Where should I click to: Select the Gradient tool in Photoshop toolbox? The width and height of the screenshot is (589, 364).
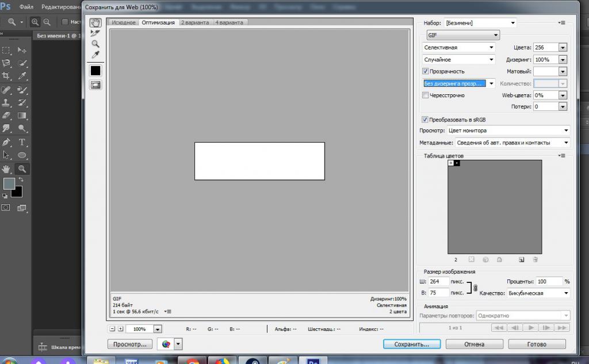click(22, 116)
